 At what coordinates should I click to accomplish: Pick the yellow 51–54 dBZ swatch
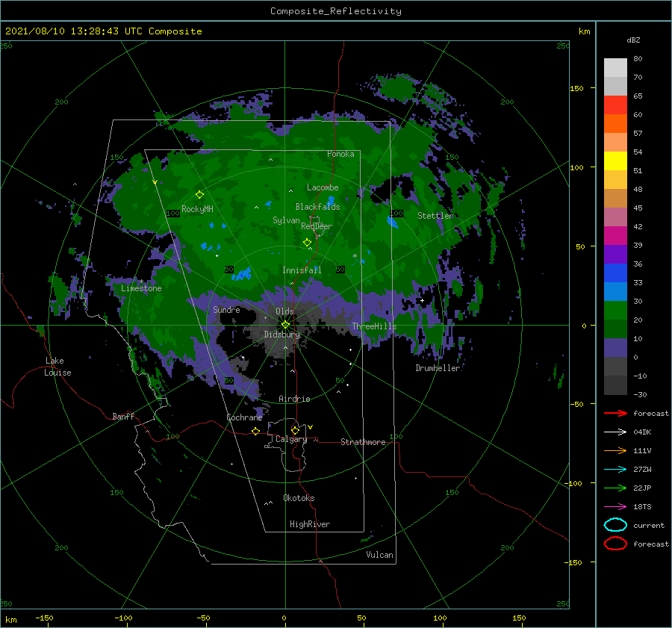point(615,161)
